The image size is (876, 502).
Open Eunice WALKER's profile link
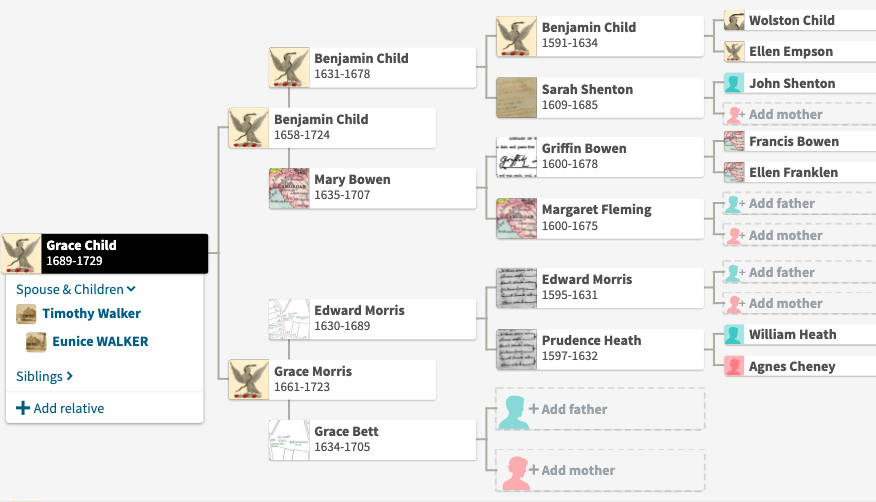point(101,341)
